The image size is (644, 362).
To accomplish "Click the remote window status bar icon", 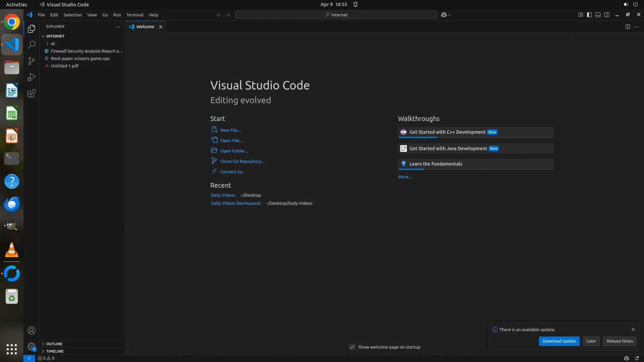I will tap(29, 358).
